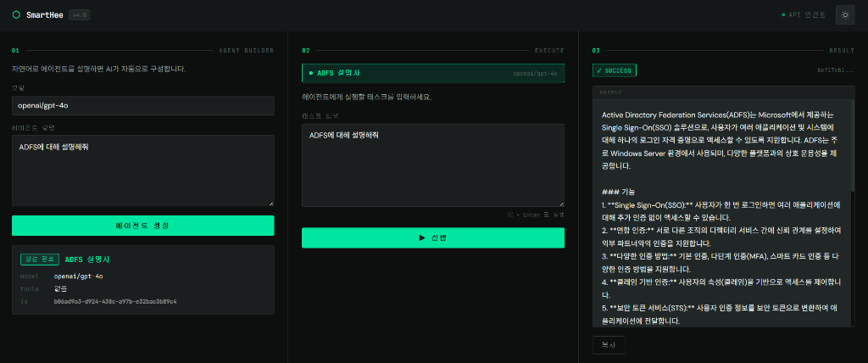Click the EXECUTE section label
This screenshot has height=363, width=868.
pyautogui.click(x=549, y=50)
